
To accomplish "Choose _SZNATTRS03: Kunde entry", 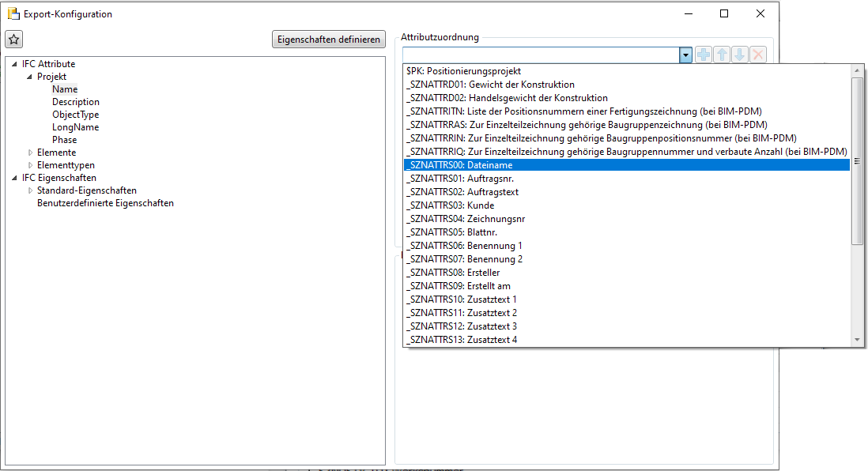I will (627, 205).
